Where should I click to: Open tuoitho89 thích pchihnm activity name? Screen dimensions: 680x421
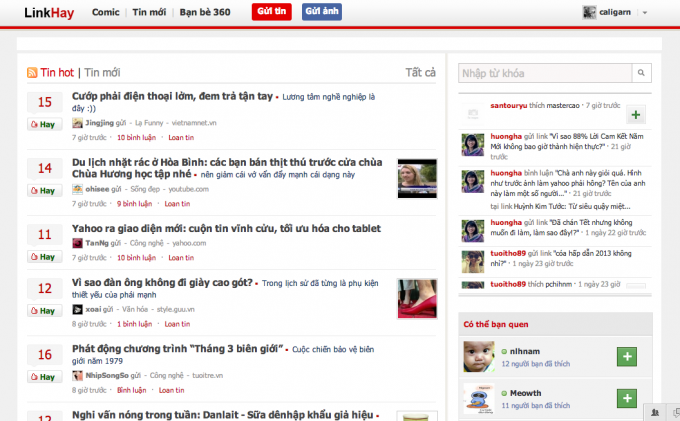tap(508, 284)
